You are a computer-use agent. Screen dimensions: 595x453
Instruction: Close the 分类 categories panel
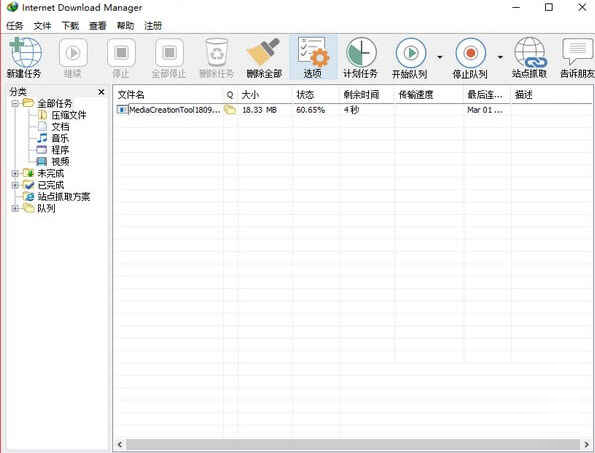coord(101,92)
